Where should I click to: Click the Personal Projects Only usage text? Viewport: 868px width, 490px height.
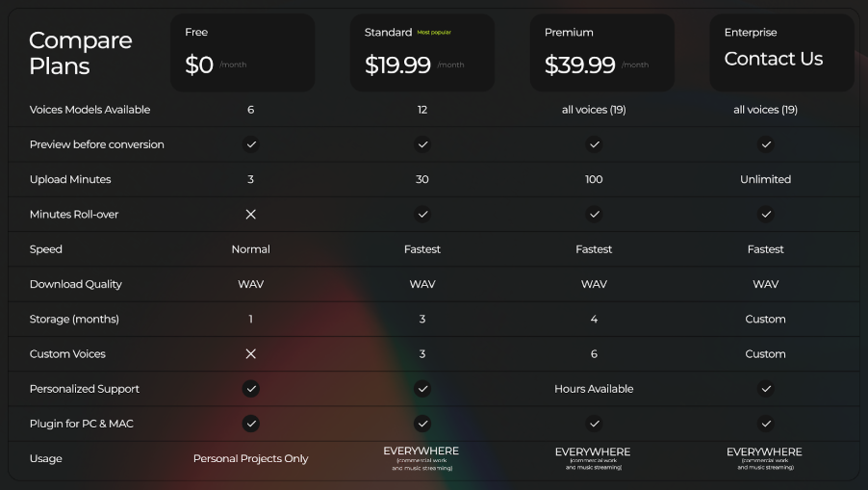pos(251,458)
